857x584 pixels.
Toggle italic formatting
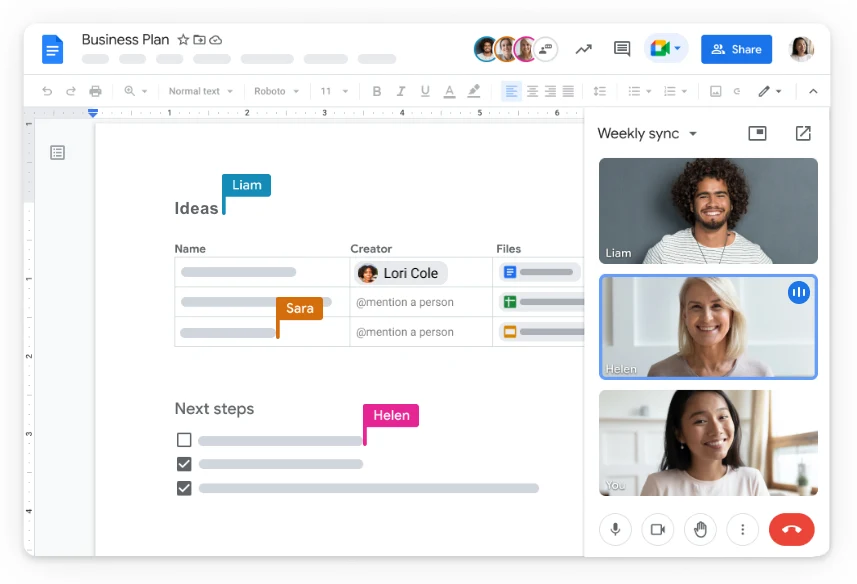click(x=401, y=91)
